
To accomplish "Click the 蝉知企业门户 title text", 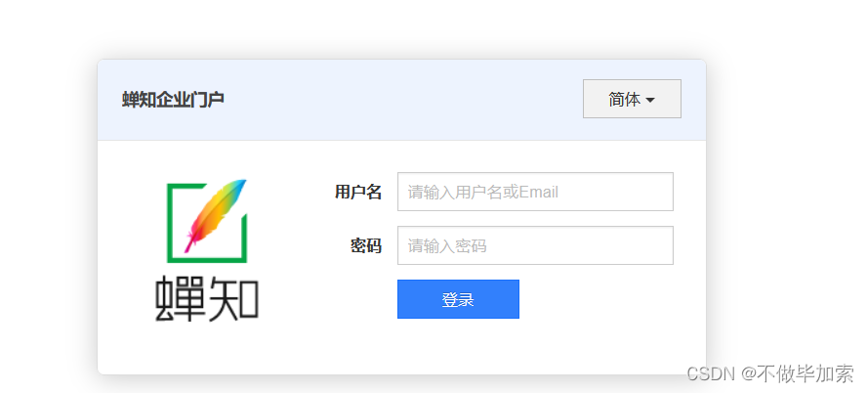I will [x=173, y=100].
